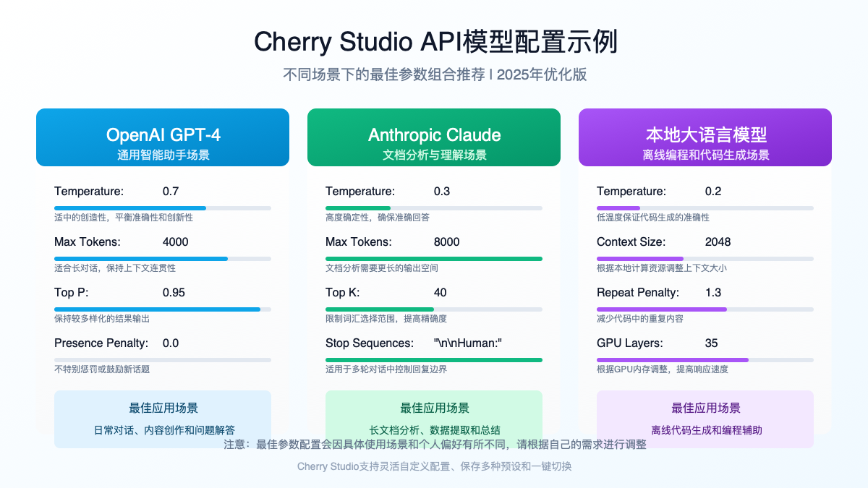
Task: Click the OpenAI GPT-4 card header
Action: pos(163,137)
